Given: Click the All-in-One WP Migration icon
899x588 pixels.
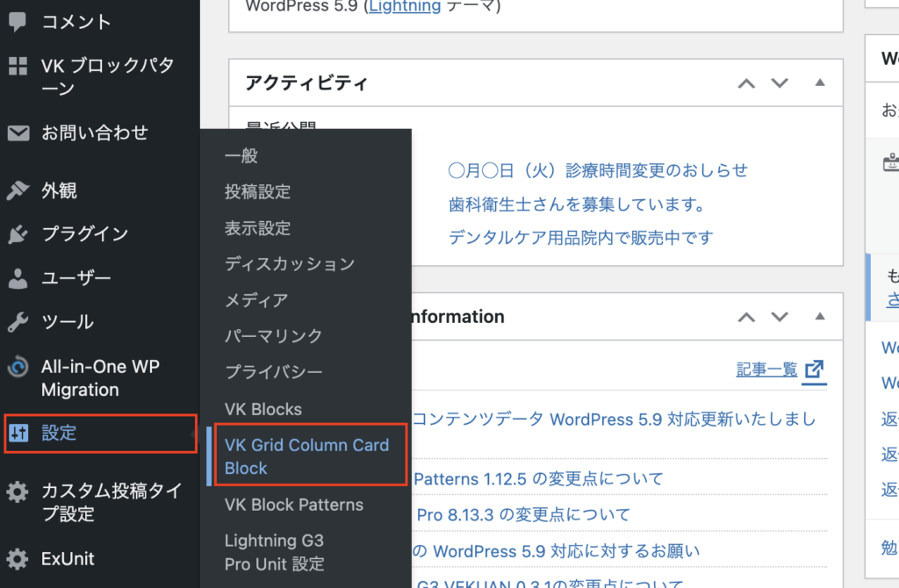Looking at the screenshot, I should [18, 367].
